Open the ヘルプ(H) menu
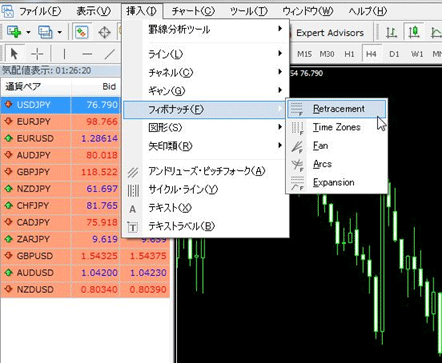 tap(368, 11)
